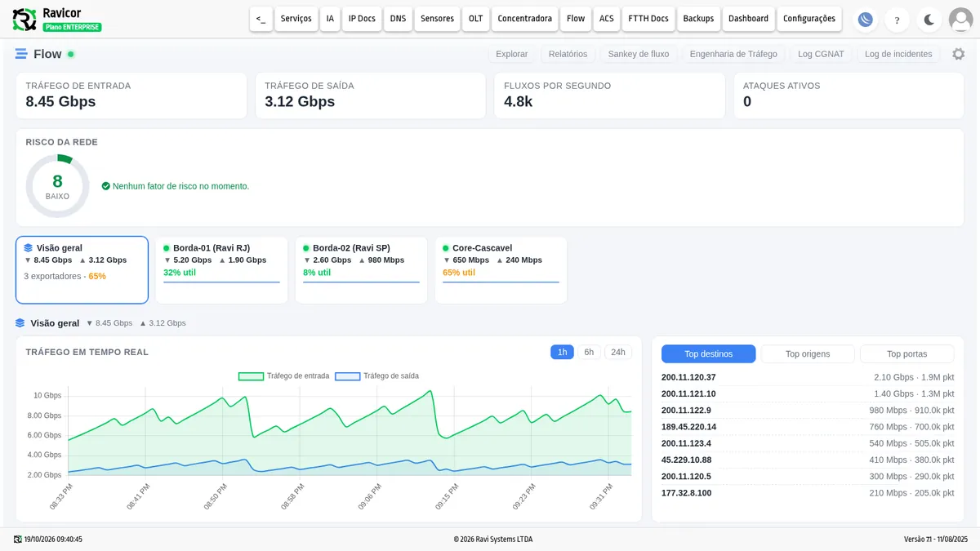Click Borda-01 utilization bar

(x=221, y=282)
